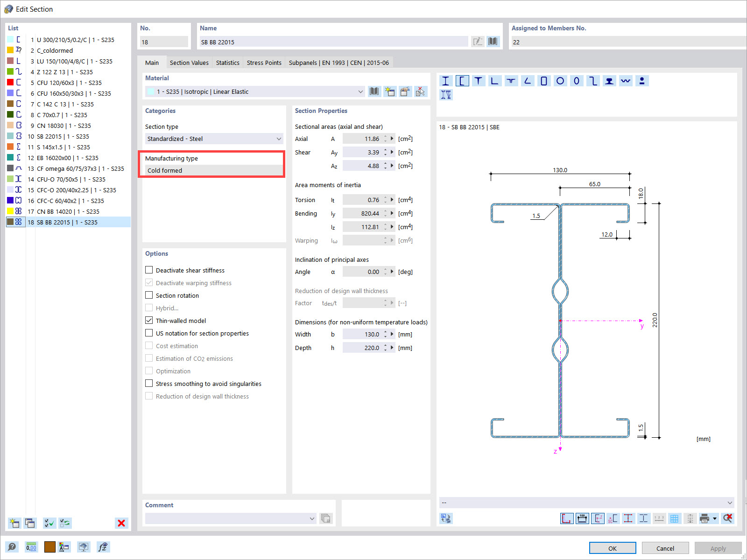Select all sections with check icon
This screenshot has height=560, width=747.
click(49, 523)
